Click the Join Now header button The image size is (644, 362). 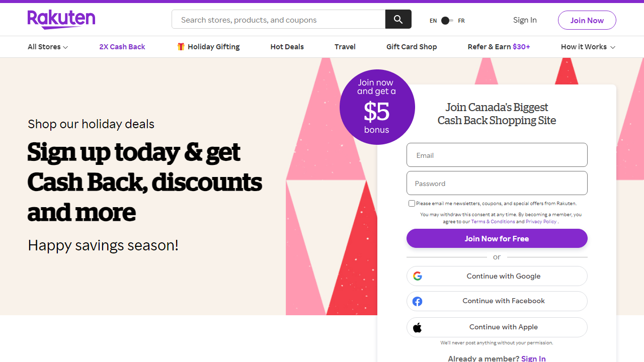pos(587,20)
